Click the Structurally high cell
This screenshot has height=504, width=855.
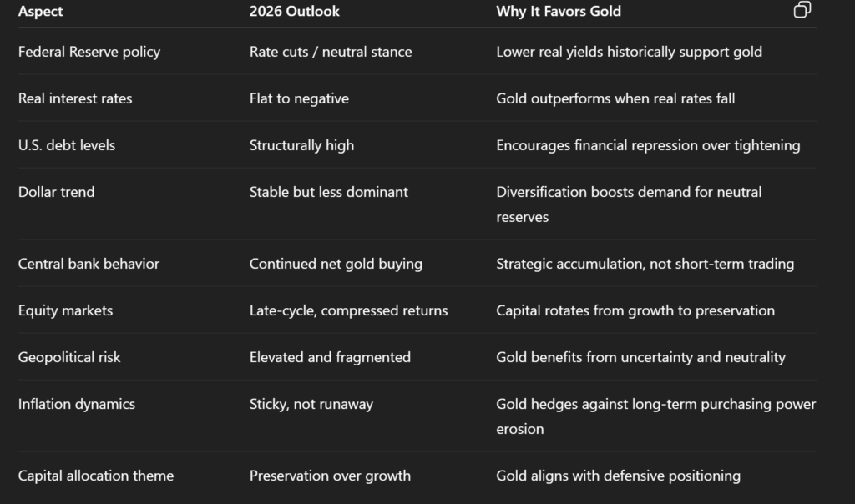pos(301,145)
